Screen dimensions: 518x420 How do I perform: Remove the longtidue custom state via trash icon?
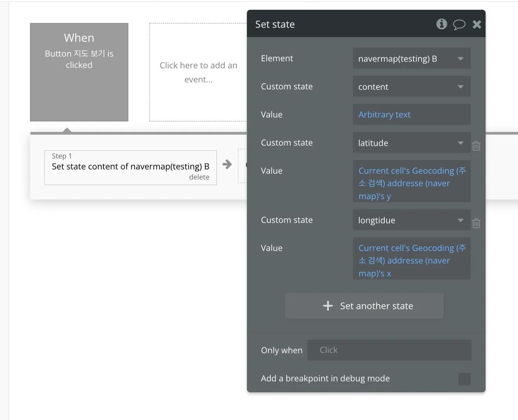476,223
